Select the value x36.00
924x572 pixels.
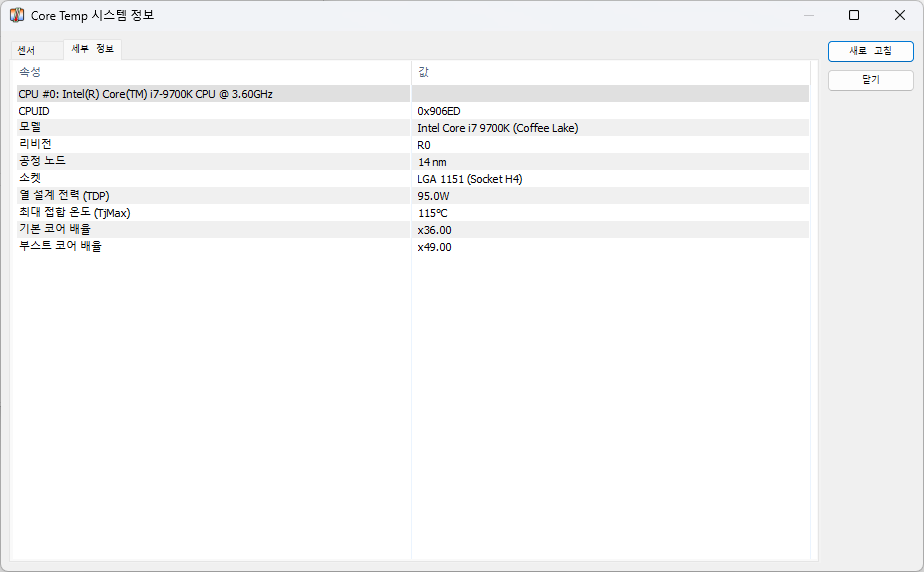point(434,230)
